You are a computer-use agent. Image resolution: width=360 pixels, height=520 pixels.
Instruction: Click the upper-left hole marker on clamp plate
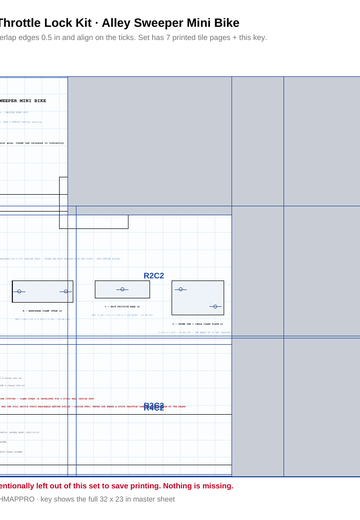pyautogui.click(x=180, y=289)
